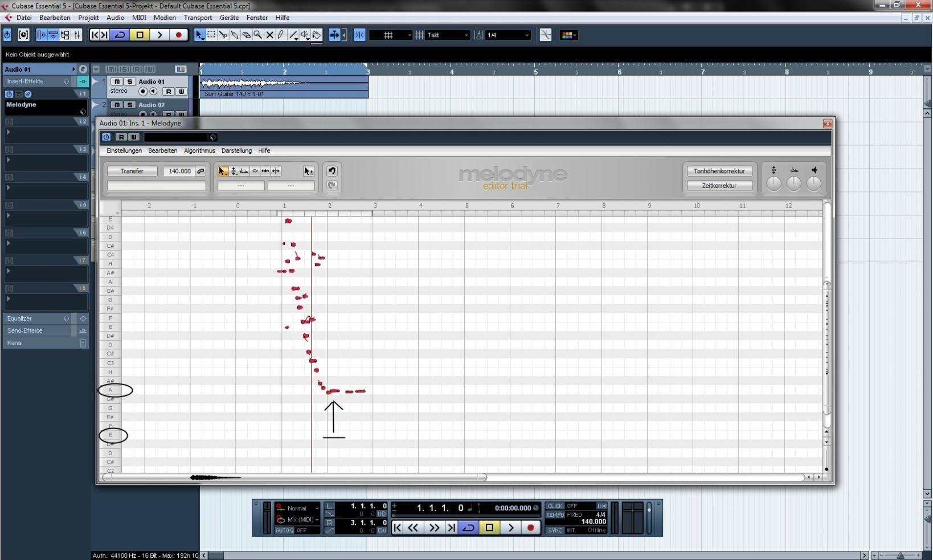Select Melodyne edit mixer arrow tool
Image resolution: width=933 pixels, height=560 pixels.
[308, 171]
